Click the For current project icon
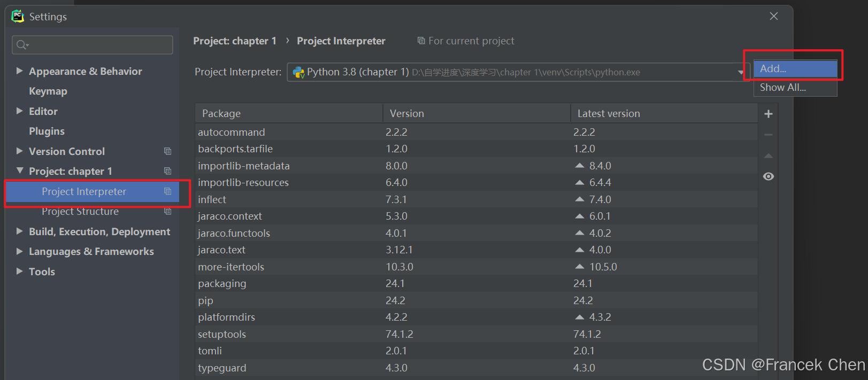The image size is (868, 380). click(421, 41)
